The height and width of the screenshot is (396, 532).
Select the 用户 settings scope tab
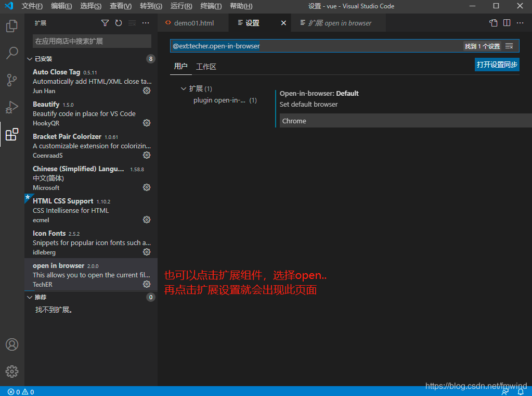point(181,66)
